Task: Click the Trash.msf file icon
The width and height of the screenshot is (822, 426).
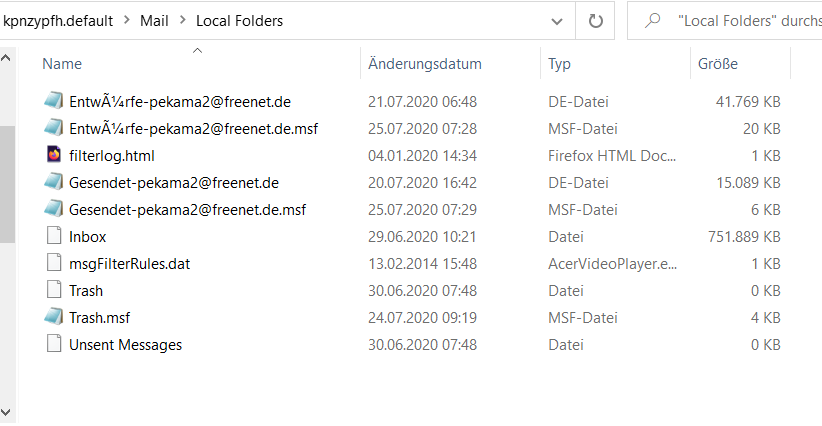Action: tap(54, 317)
